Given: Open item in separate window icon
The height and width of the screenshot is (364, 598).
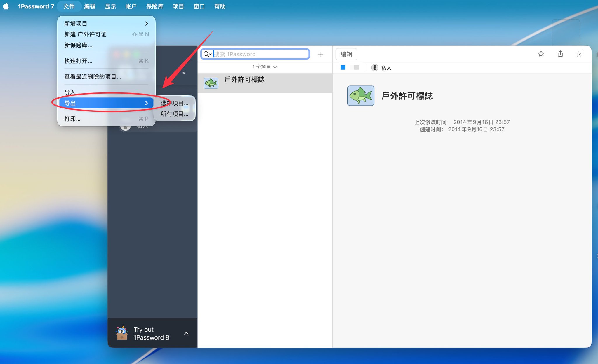Looking at the screenshot, I should point(580,54).
